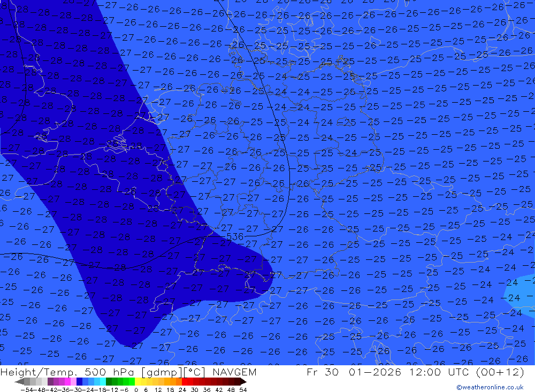Pick the bright red 24 legend swatch
This screenshot has width=535, height=392.
point(185,382)
